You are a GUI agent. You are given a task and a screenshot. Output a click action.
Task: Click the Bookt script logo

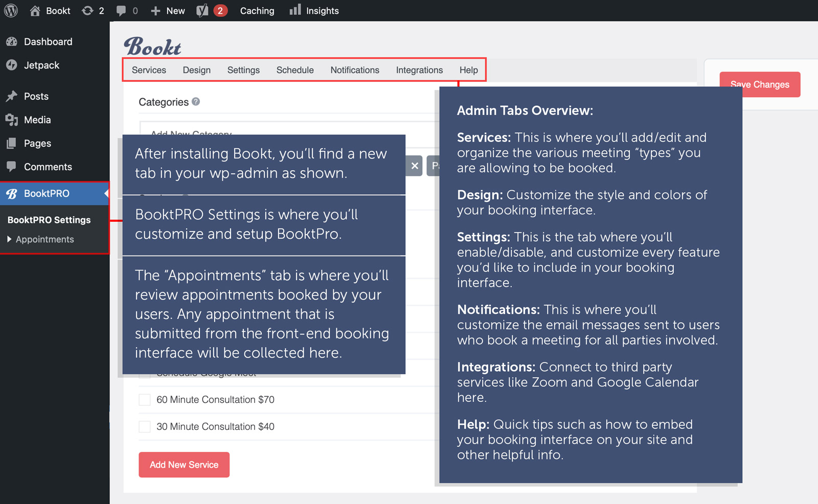[x=152, y=47]
